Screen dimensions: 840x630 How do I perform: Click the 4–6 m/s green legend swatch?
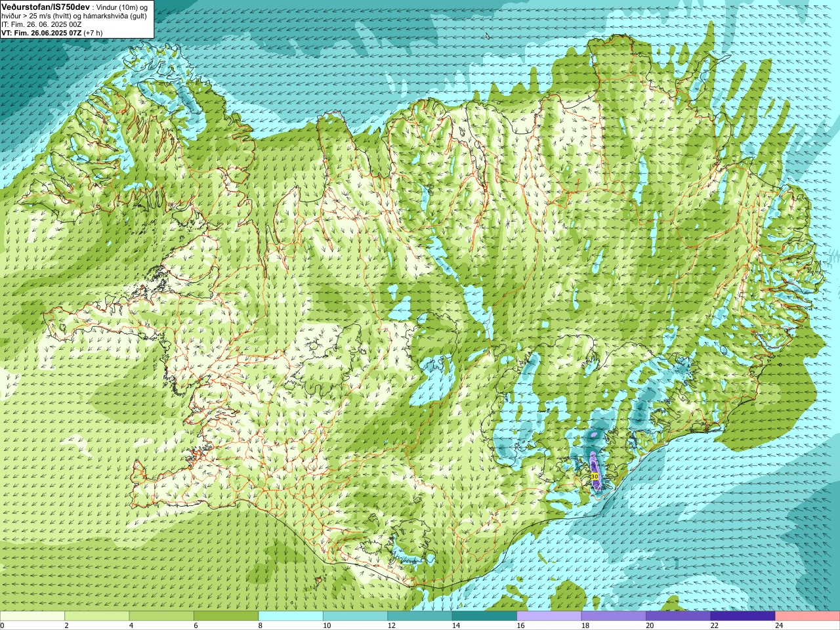(161, 616)
